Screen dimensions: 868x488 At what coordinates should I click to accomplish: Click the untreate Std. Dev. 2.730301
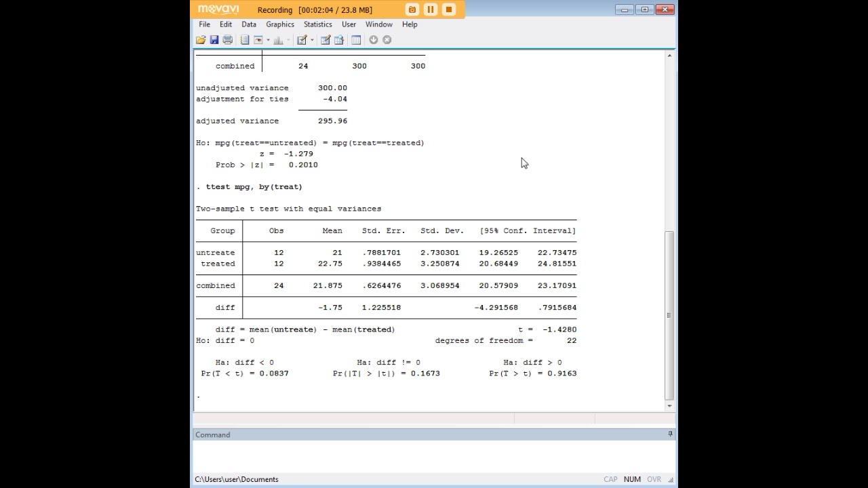[439, 253]
